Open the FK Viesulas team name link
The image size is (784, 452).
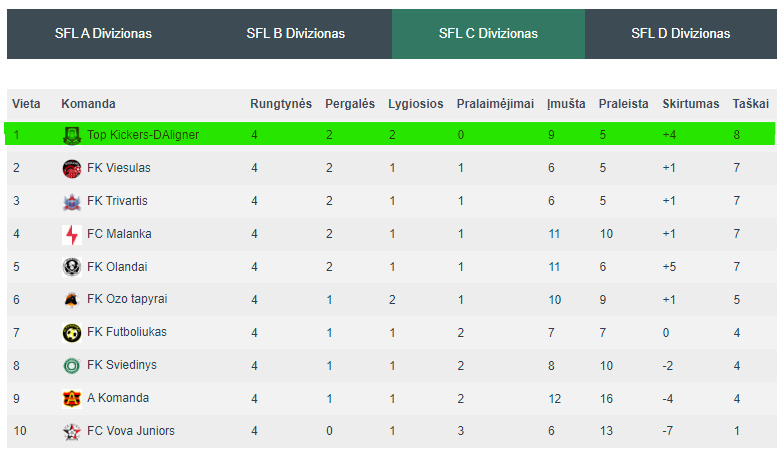[118, 168]
